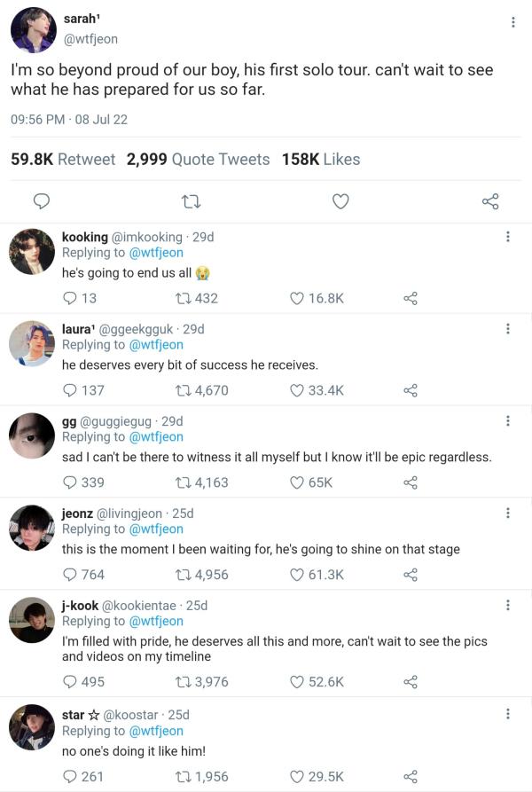Reply to gg's comment with 339 replies
This screenshot has width=532, height=792.
[70, 482]
